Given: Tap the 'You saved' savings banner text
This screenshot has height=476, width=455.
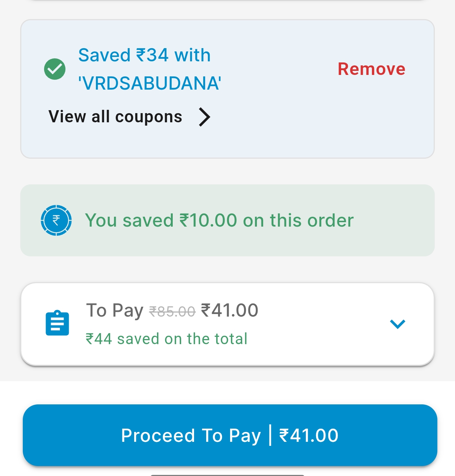Looking at the screenshot, I should tap(129, 220).
